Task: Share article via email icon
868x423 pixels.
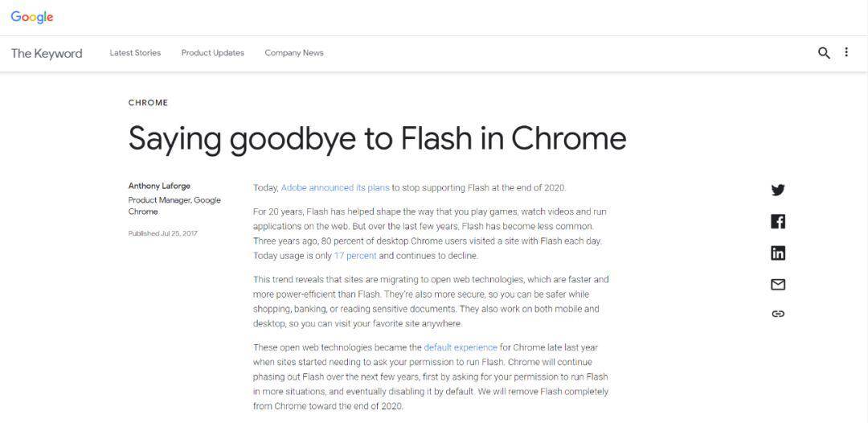Action: (x=778, y=284)
